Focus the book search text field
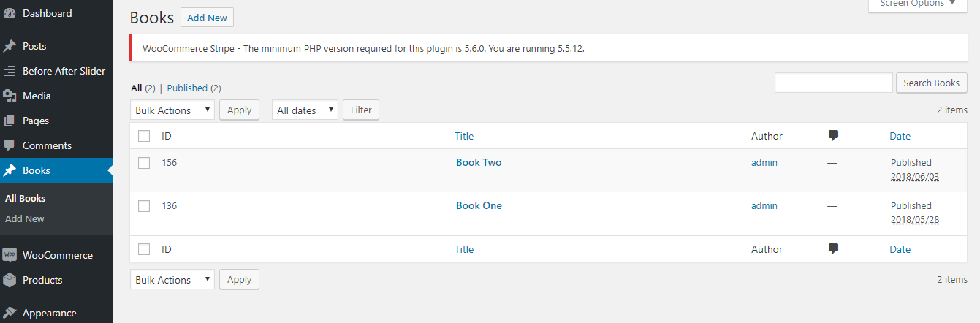 click(834, 83)
